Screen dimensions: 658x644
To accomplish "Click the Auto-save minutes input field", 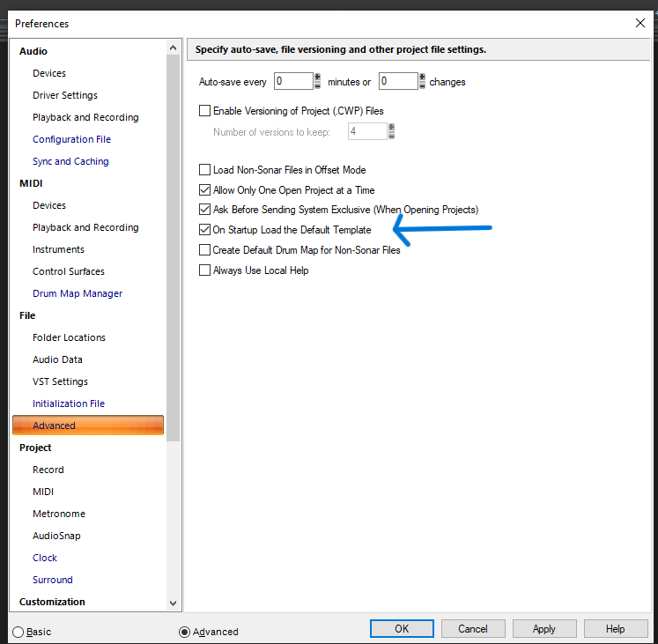I will (293, 81).
